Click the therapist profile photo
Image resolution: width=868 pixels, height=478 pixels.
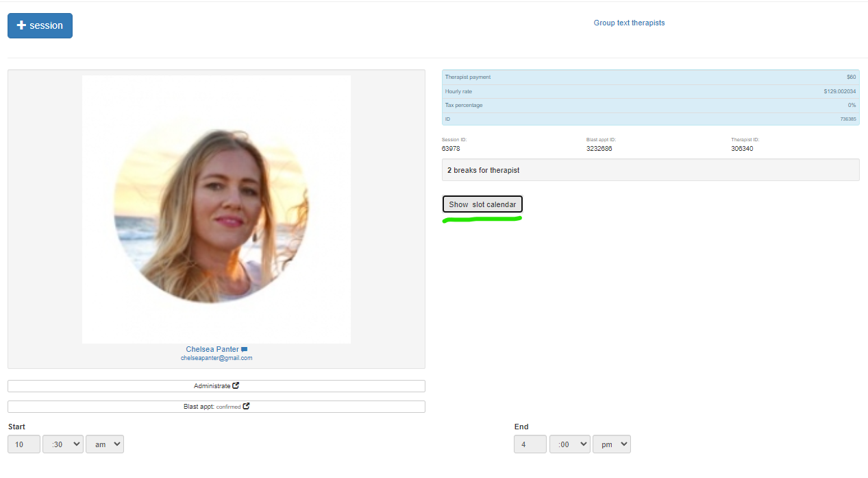coord(216,209)
